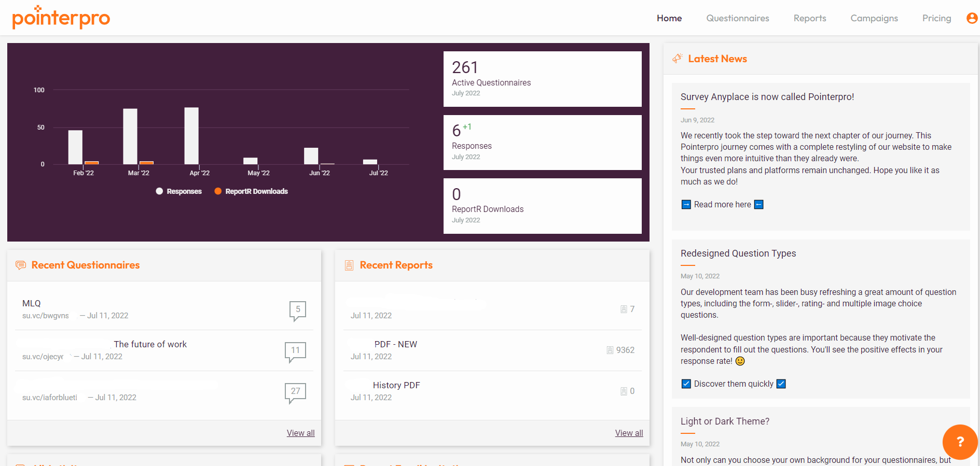Select the Mar '22 white responses bar
Image resolution: width=980 pixels, height=466 pixels.
[130, 136]
